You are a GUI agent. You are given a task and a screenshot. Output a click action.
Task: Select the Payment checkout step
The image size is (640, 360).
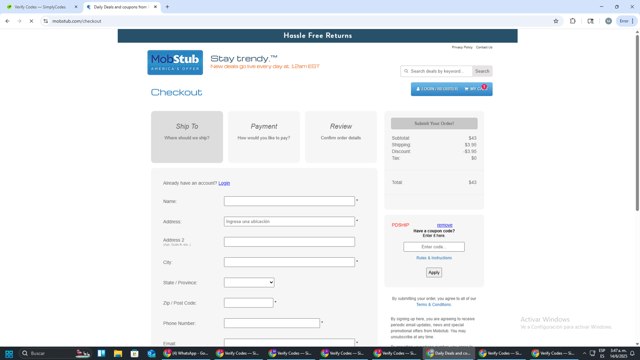tap(264, 137)
